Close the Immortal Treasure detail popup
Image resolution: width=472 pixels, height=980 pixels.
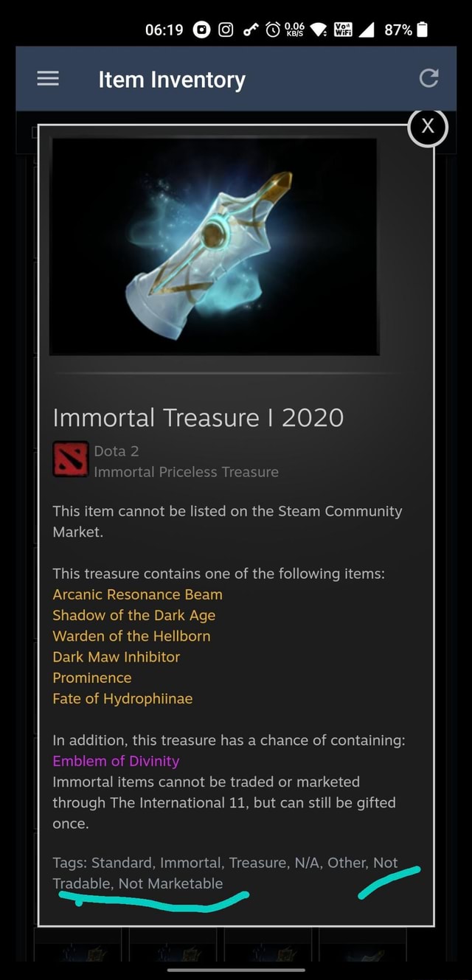click(428, 126)
